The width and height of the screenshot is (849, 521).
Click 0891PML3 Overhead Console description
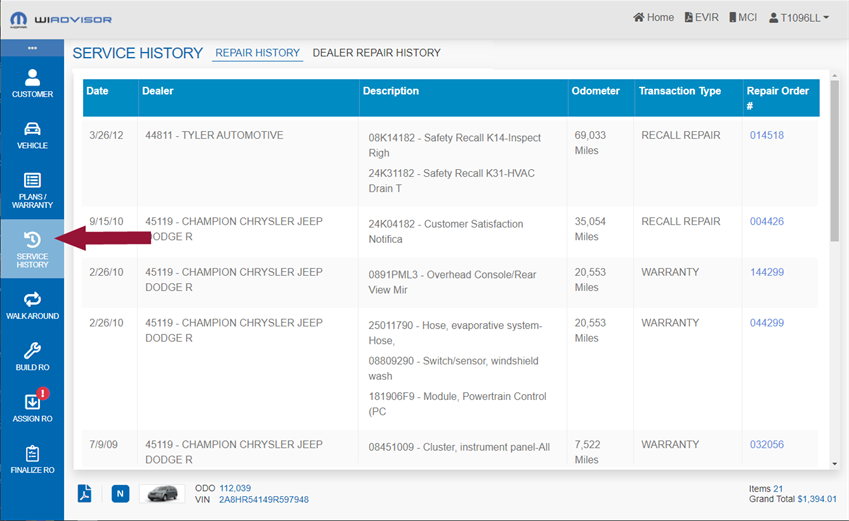(452, 282)
